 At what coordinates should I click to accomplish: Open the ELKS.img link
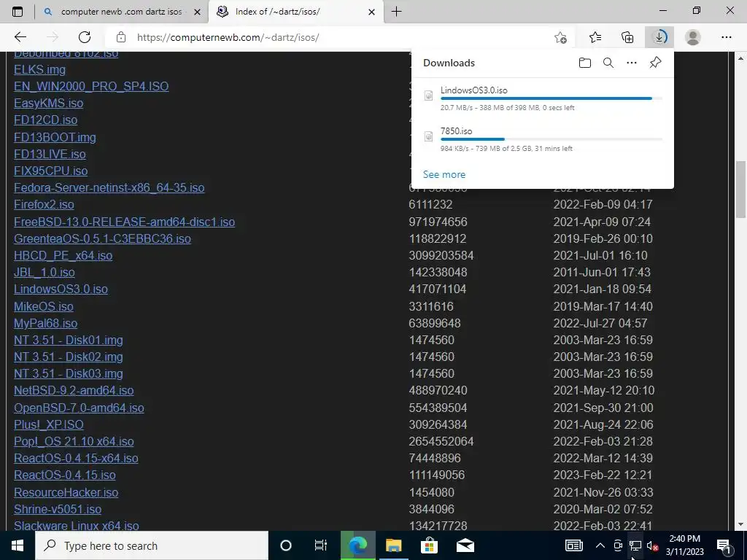pos(39,69)
